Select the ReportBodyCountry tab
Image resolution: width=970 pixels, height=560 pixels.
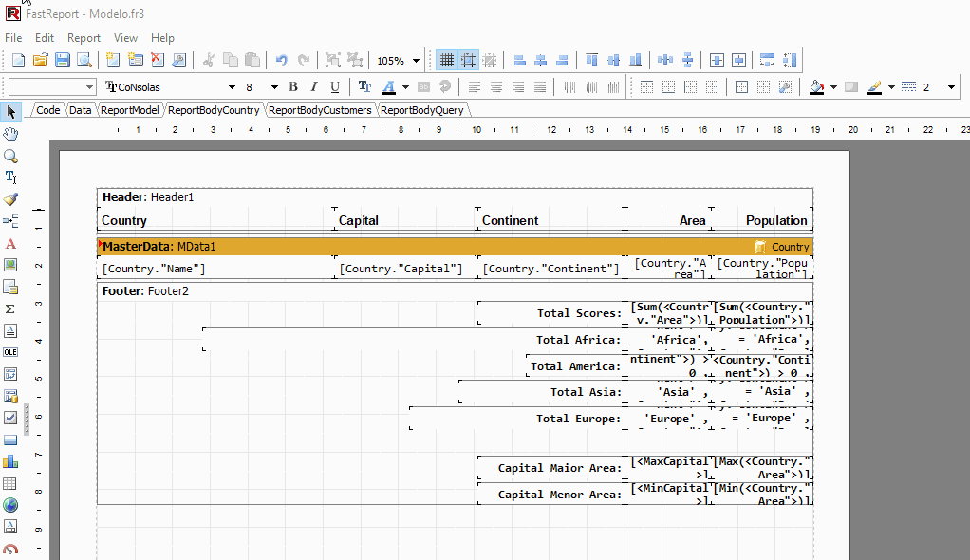click(214, 110)
